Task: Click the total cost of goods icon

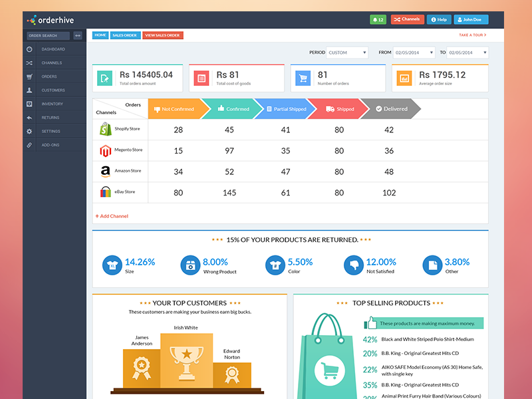Action: coord(201,78)
